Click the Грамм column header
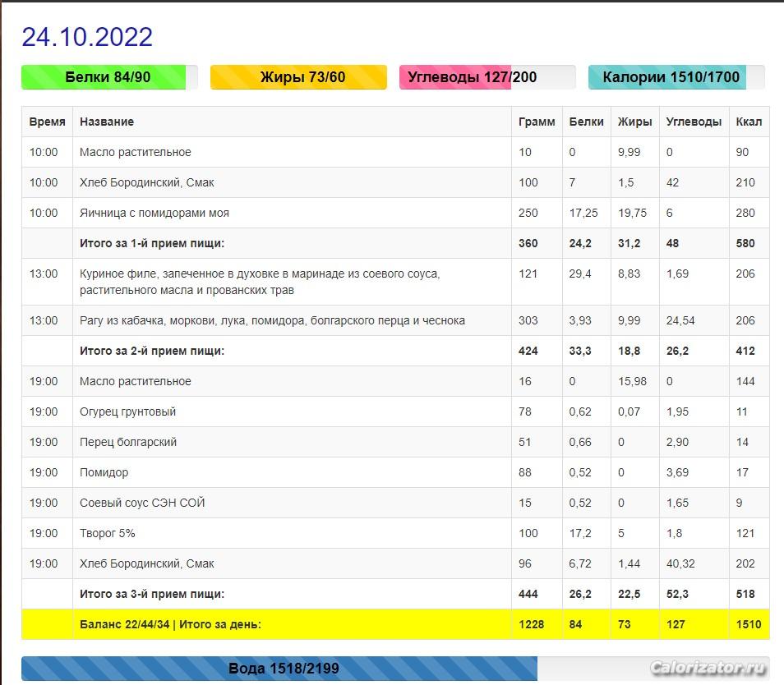Screen dimensions: 784x685 (537, 122)
